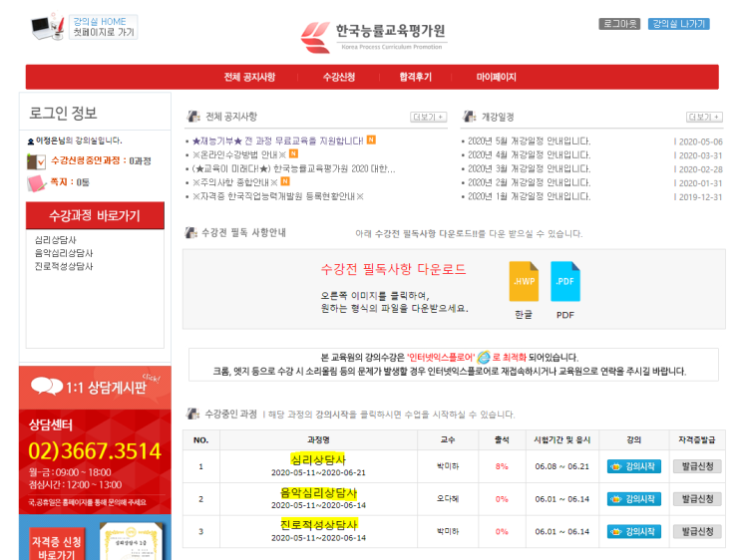Click orange N badge beside ※온라인수강방법 안내※
741x560 pixels.
click(x=293, y=153)
